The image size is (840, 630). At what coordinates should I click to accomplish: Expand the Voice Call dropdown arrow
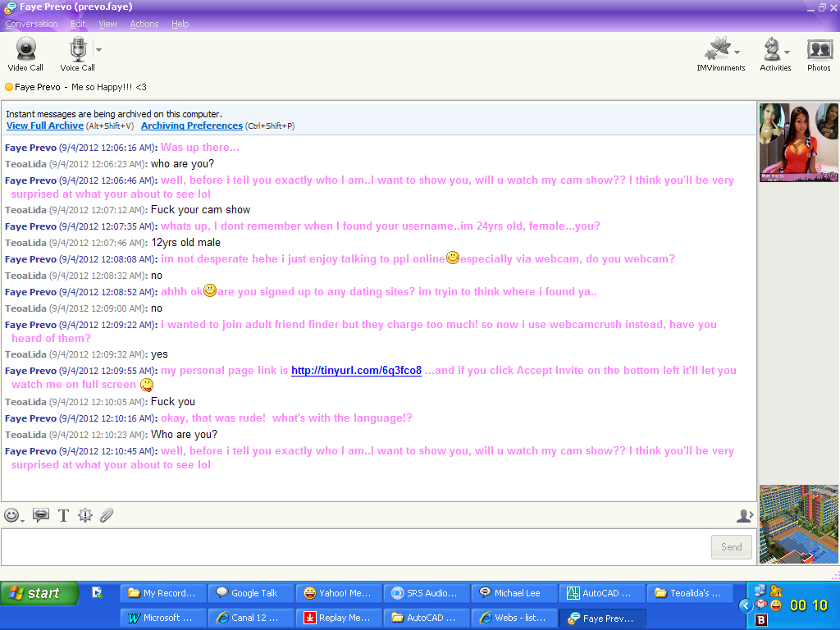pos(98,50)
